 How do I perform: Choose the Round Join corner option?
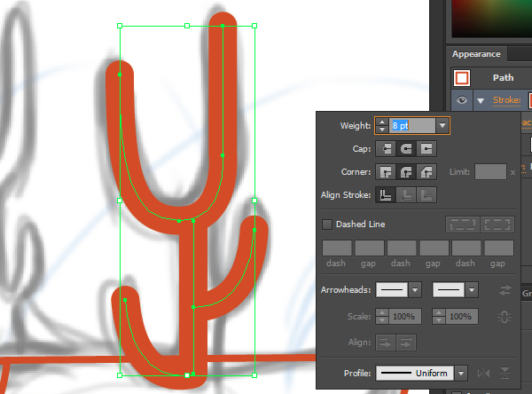pos(406,172)
